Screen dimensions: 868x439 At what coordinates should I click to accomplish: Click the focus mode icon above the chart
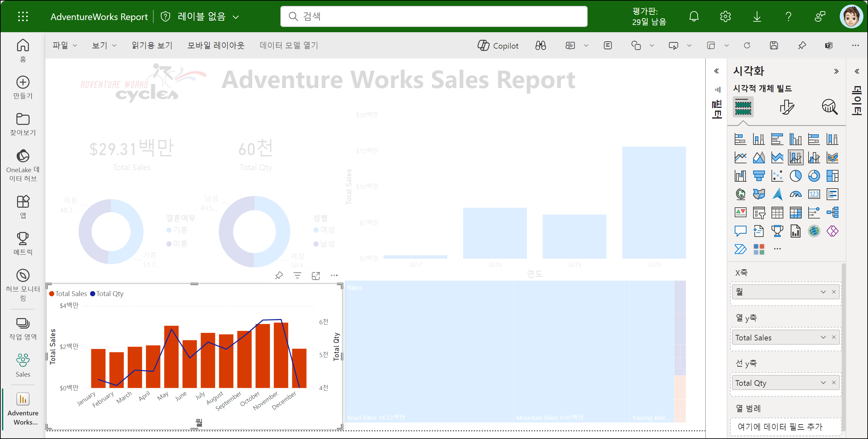pyautogui.click(x=315, y=276)
